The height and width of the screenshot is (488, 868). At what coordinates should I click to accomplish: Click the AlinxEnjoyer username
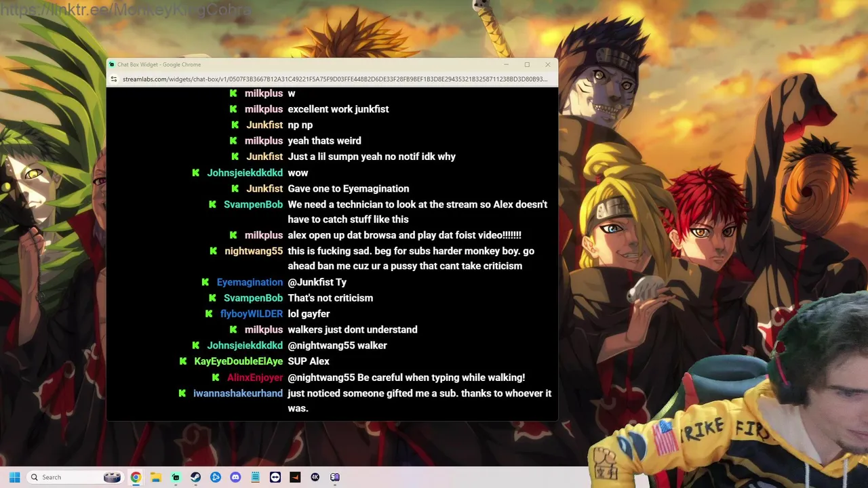[255, 378]
